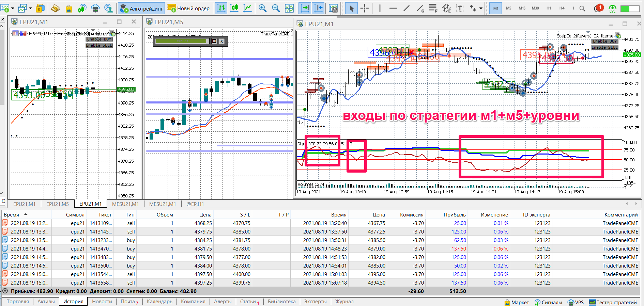This screenshot has width=644, height=306.
Task: Close the TradePanelCME panel with X
Action: [221, 41]
